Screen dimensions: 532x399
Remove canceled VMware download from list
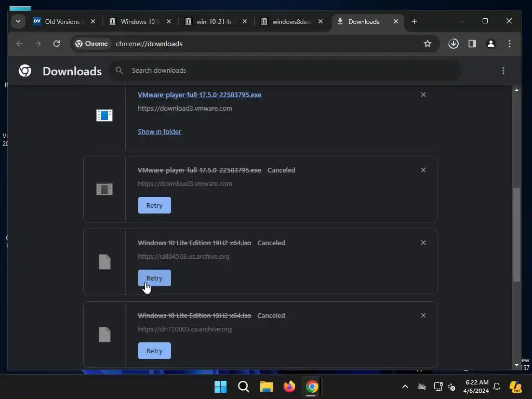pyautogui.click(x=423, y=170)
